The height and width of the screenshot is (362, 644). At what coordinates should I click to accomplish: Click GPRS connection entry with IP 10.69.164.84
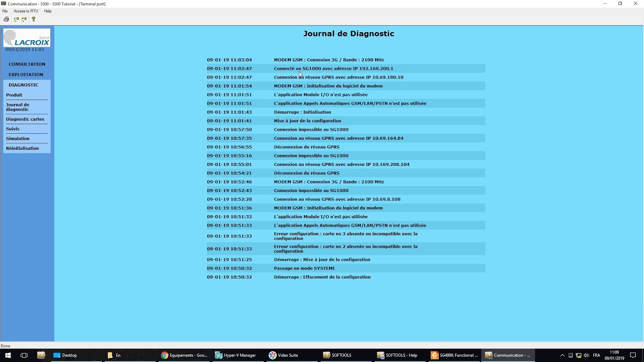(x=339, y=138)
